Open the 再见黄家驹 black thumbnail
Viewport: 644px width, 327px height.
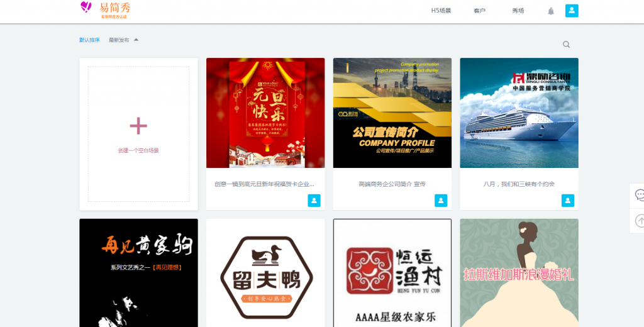(x=138, y=273)
